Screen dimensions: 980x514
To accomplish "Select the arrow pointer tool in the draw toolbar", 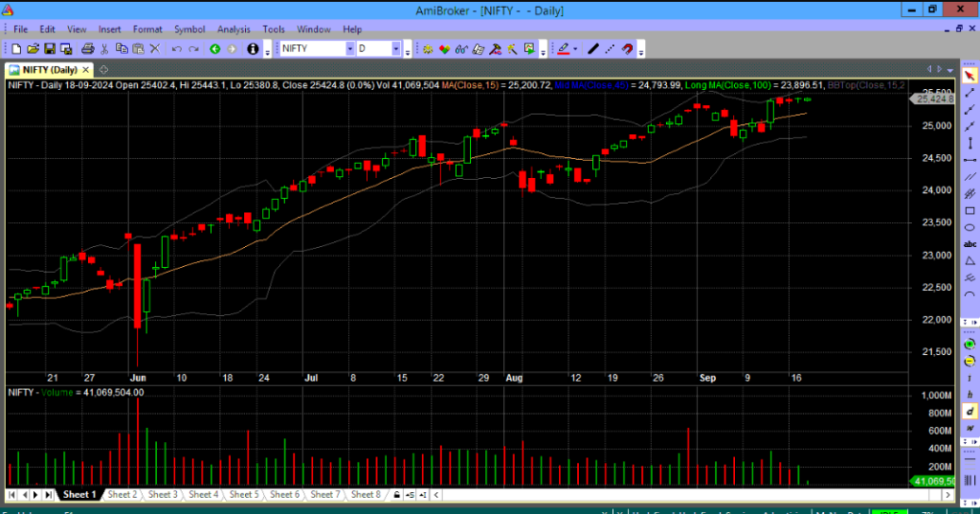I will tap(970, 76).
